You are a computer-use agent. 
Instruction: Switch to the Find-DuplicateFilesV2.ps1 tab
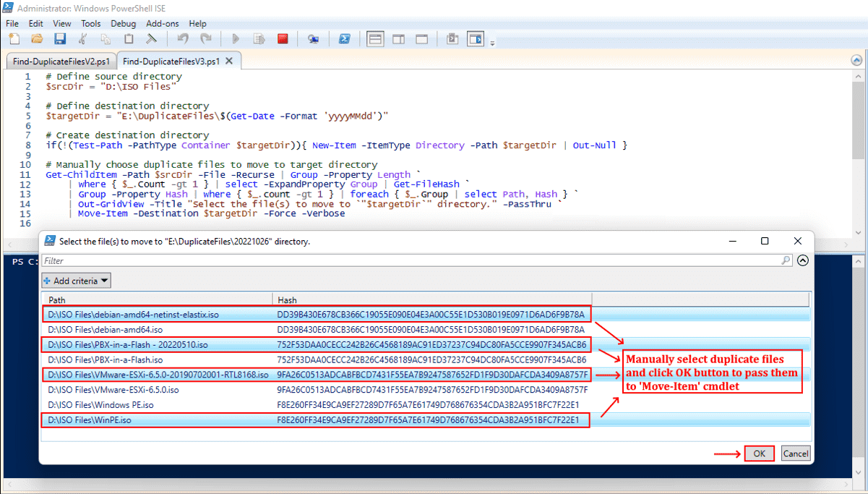[x=61, y=61]
